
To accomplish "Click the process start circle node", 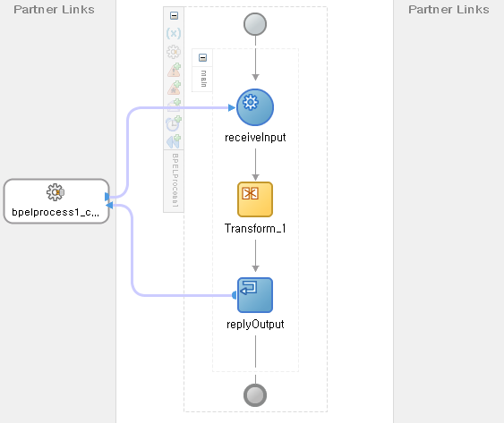I will (255, 24).
